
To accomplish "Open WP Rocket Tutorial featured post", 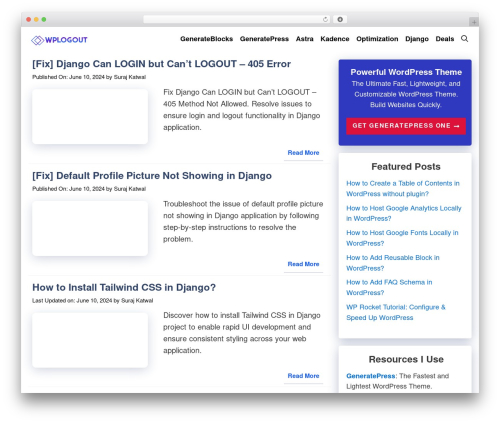I will (396, 312).
